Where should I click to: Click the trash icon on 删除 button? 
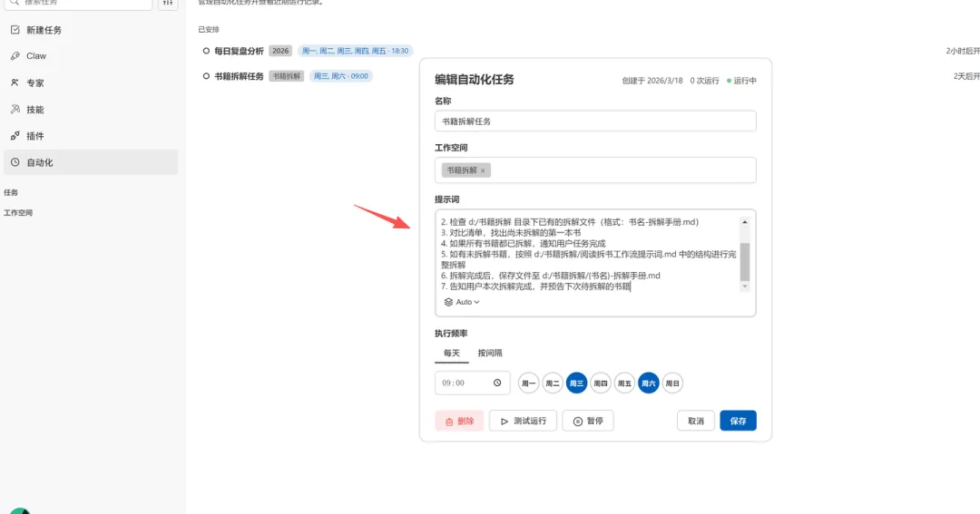tap(449, 422)
